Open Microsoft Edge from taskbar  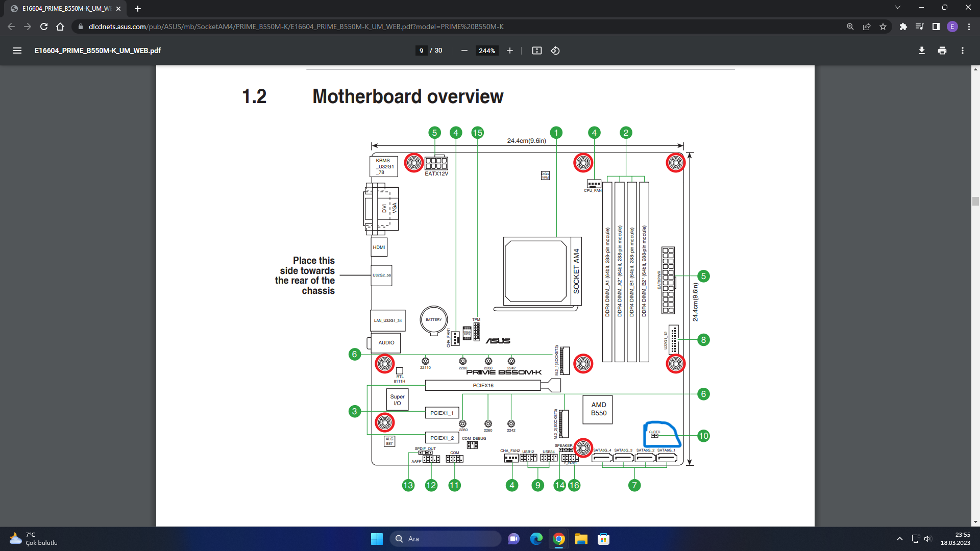(x=536, y=539)
